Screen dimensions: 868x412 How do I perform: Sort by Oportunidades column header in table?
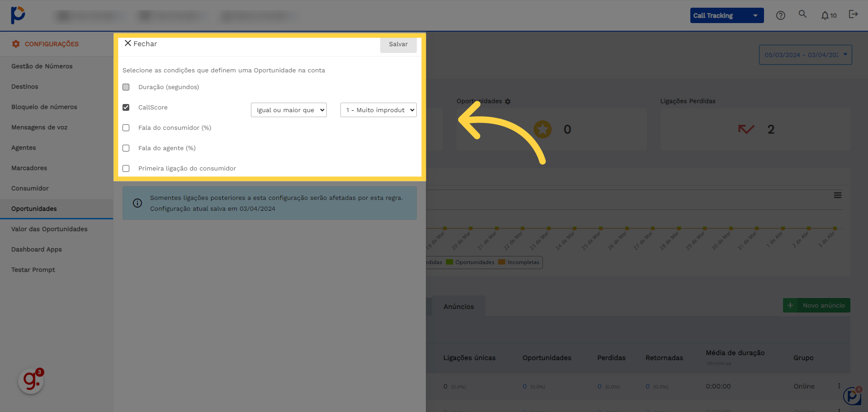[547, 358]
